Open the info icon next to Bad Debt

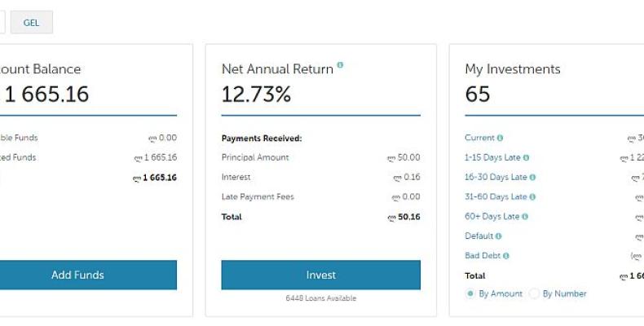[x=505, y=256]
